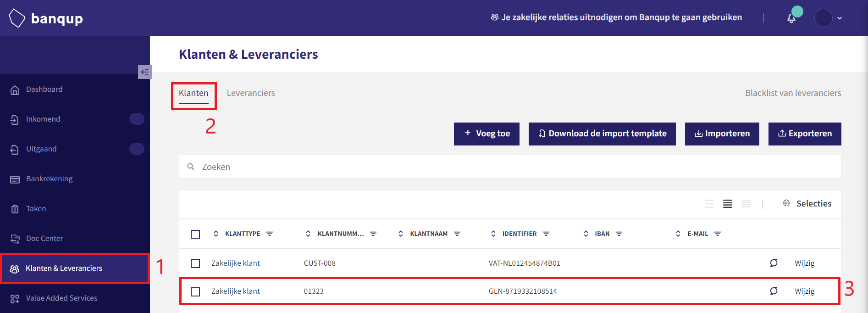Click Wijzig for the 01323 customer

tap(805, 291)
